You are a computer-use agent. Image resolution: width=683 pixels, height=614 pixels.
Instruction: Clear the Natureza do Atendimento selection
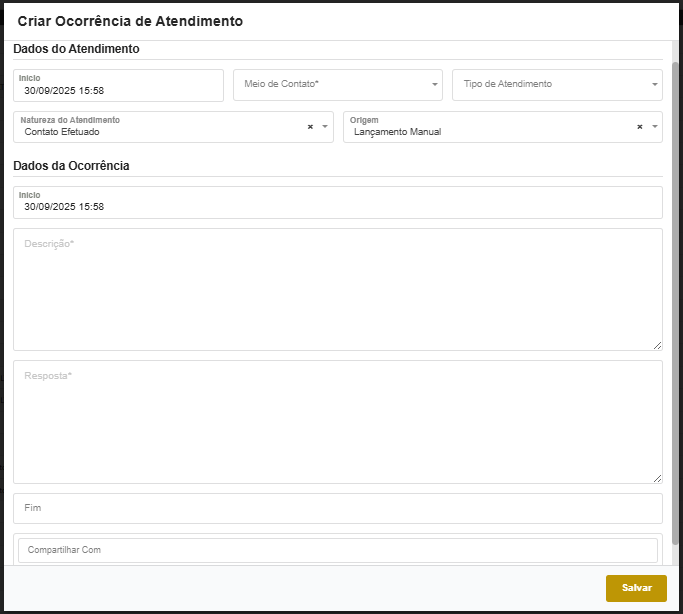tap(310, 127)
